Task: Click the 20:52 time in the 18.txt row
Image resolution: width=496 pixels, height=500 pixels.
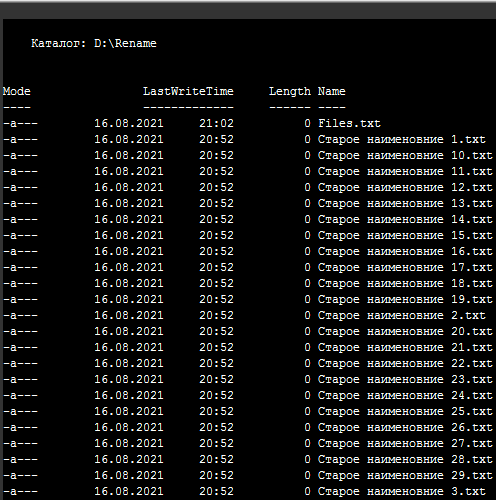Action: click(216, 283)
